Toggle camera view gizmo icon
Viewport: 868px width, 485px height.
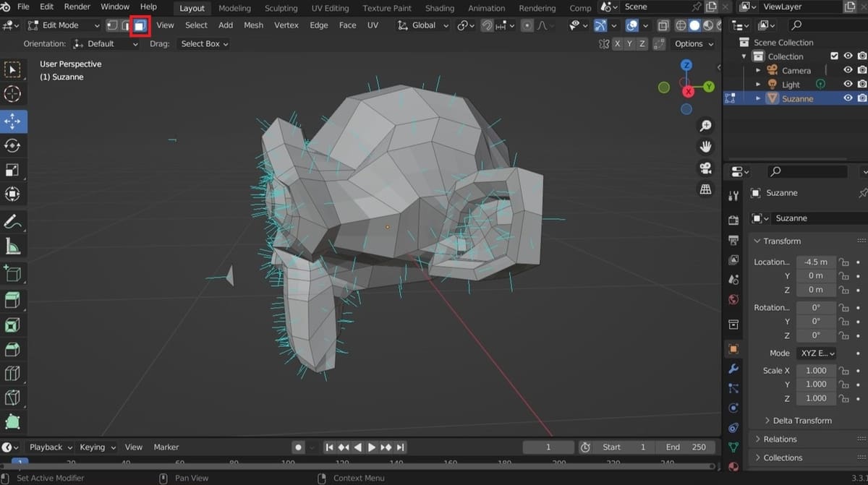(705, 168)
